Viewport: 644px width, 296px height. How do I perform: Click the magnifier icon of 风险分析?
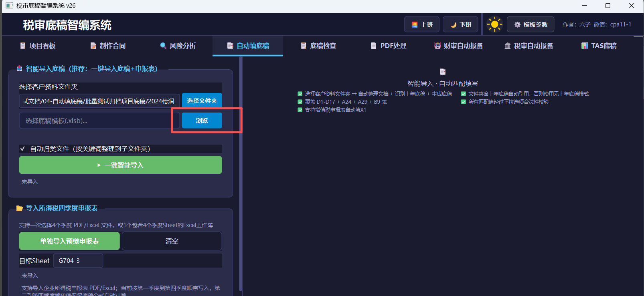click(163, 46)
